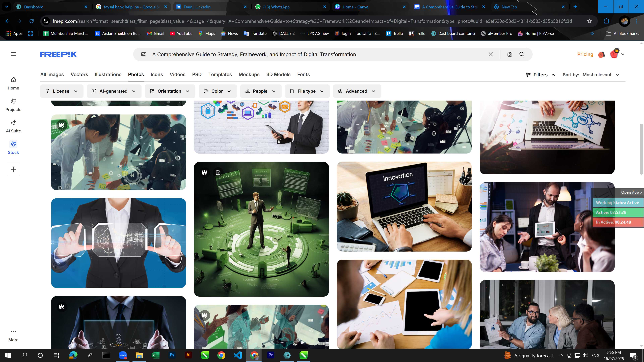
Task: Switch to Templates tab
Action: point(220,74)
